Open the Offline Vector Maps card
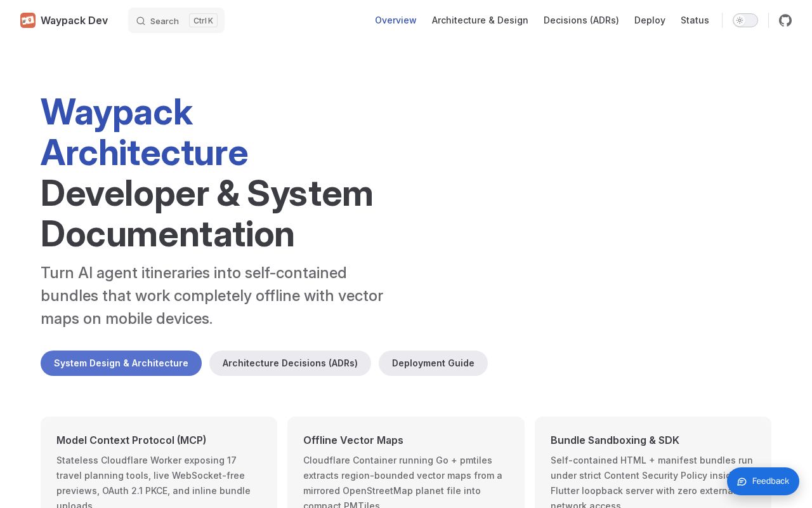 [406, 462]
